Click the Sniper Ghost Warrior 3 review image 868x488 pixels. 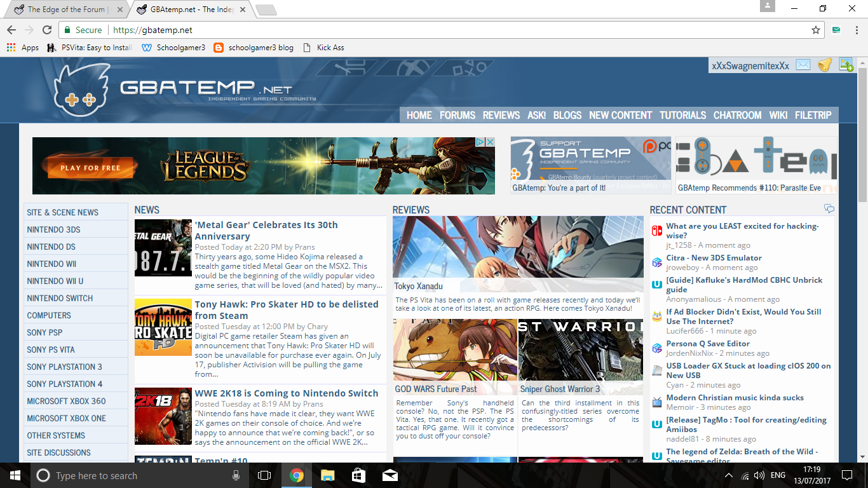(581, 357)
